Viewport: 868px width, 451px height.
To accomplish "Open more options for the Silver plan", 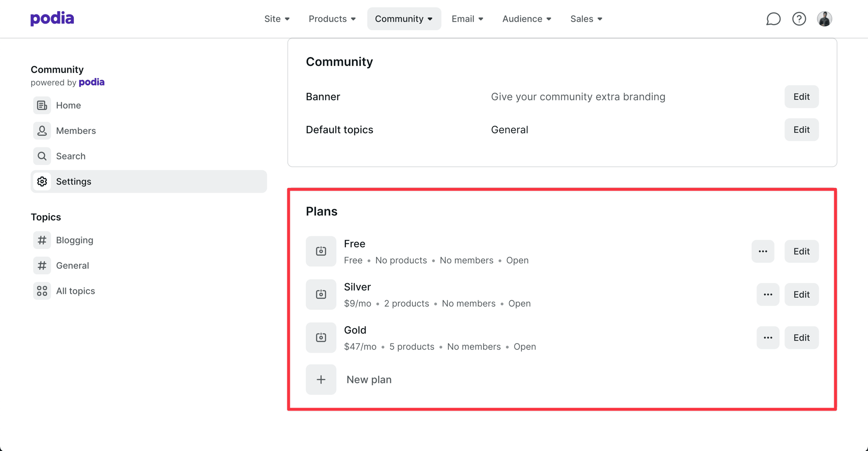I will pyautogui.click(x=768, y=294).
